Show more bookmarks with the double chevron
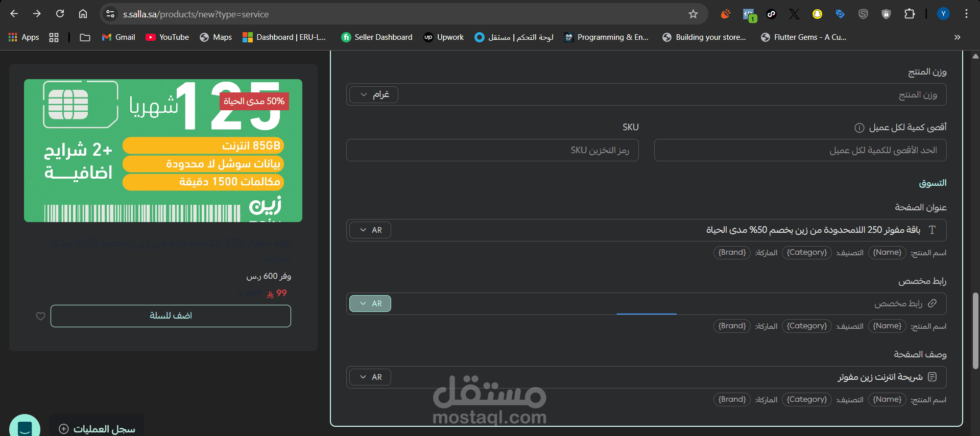This screenshot has height=436, width=980. pyautogui.click(x=957, y=37)
